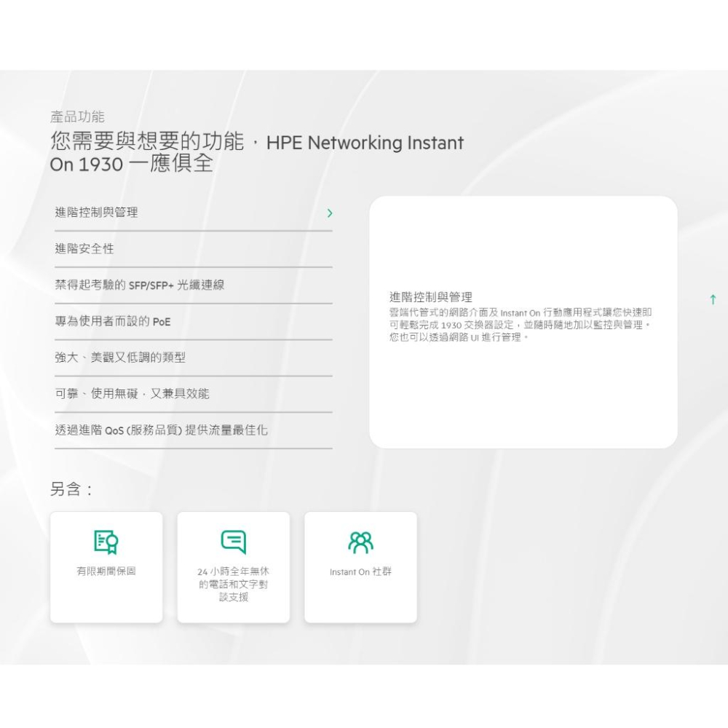Click the HPE Networking Instant On 1930 heading
This screenshot has width=728, height=728.
[256, 153]
